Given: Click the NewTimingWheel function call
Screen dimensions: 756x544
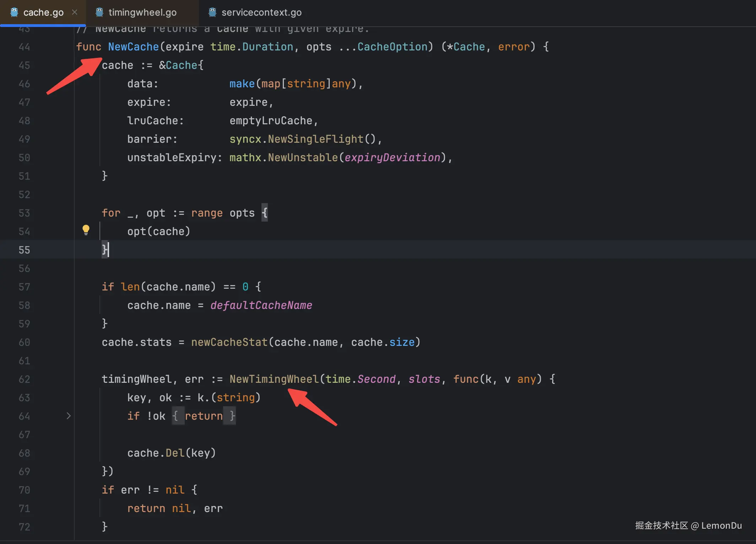Looking at the screenshot, I should 274,379.
